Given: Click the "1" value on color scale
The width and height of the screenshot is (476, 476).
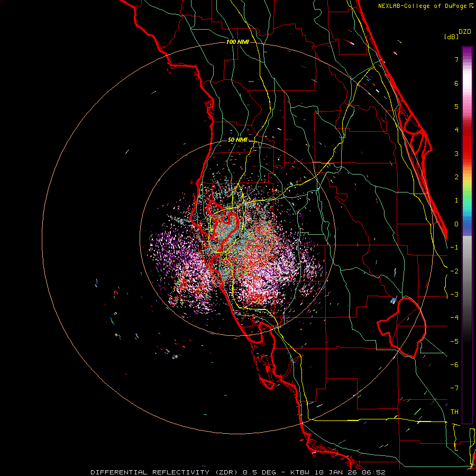Looking at the screenshot, I should pyautogui.click(x=456, y=200).
